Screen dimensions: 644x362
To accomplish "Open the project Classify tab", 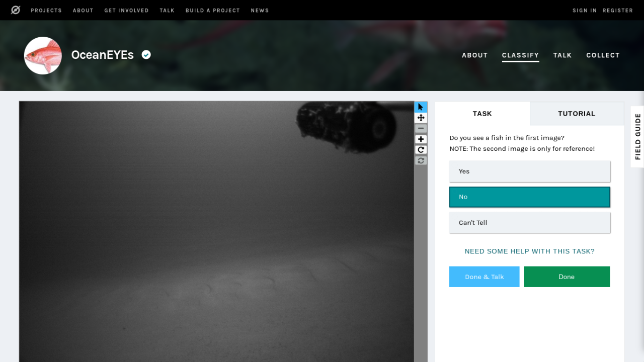I will pos(520,55).
